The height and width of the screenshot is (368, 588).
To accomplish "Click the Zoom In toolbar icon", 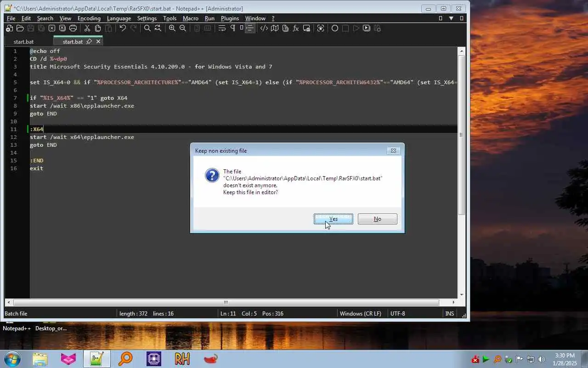I will (172, 28).
